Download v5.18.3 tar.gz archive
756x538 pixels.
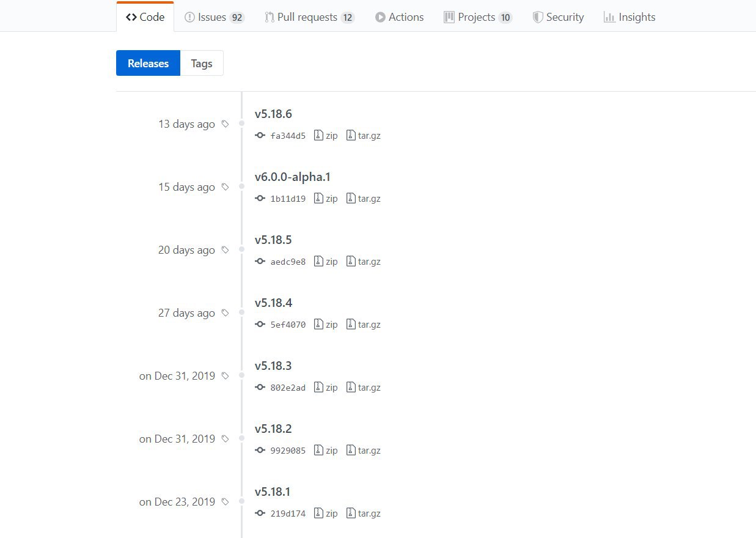[x=364, y=388]
